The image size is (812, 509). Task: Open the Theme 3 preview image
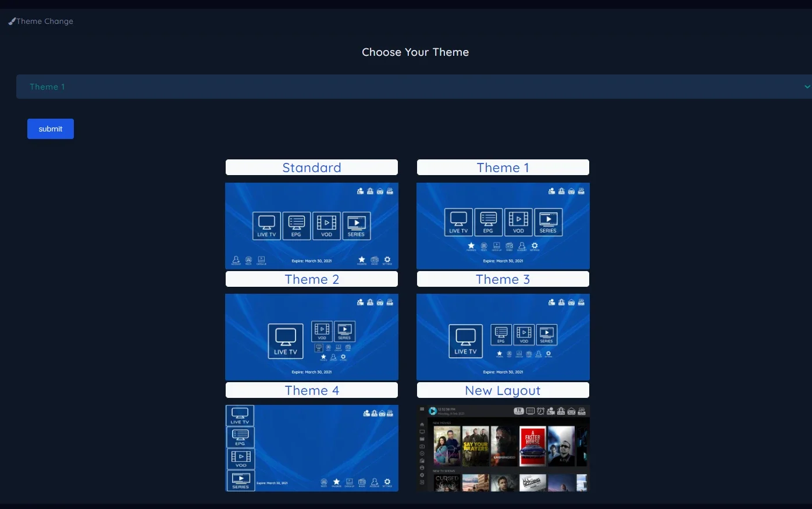pyautogui.click(x=503, y=337)
